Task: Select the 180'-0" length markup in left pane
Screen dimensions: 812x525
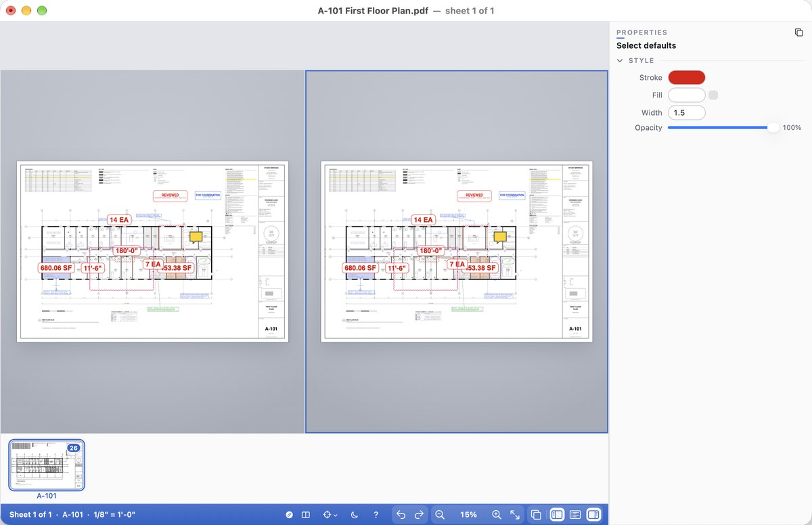Action: [x=127, y=250]
